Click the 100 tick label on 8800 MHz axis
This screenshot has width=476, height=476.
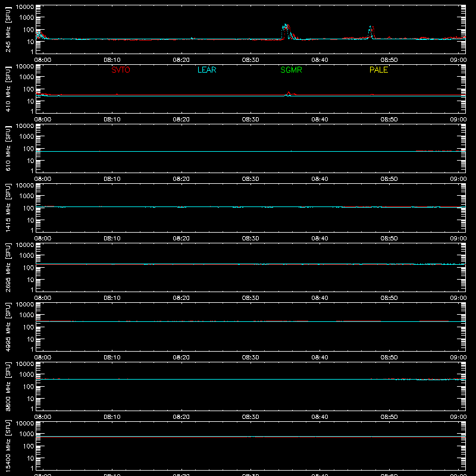pos(29,387)
